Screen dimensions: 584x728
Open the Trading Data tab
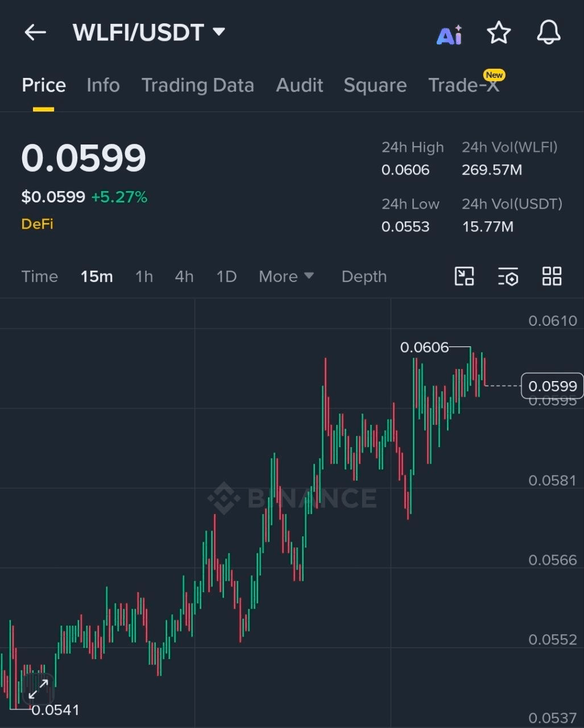tap(198, 85)
